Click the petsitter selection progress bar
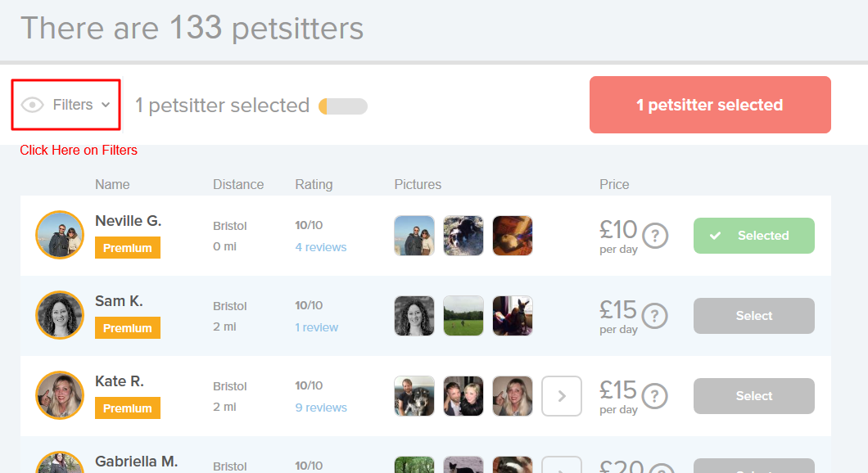This screenshot has width=868, height=473. click(x=343, y=106)
